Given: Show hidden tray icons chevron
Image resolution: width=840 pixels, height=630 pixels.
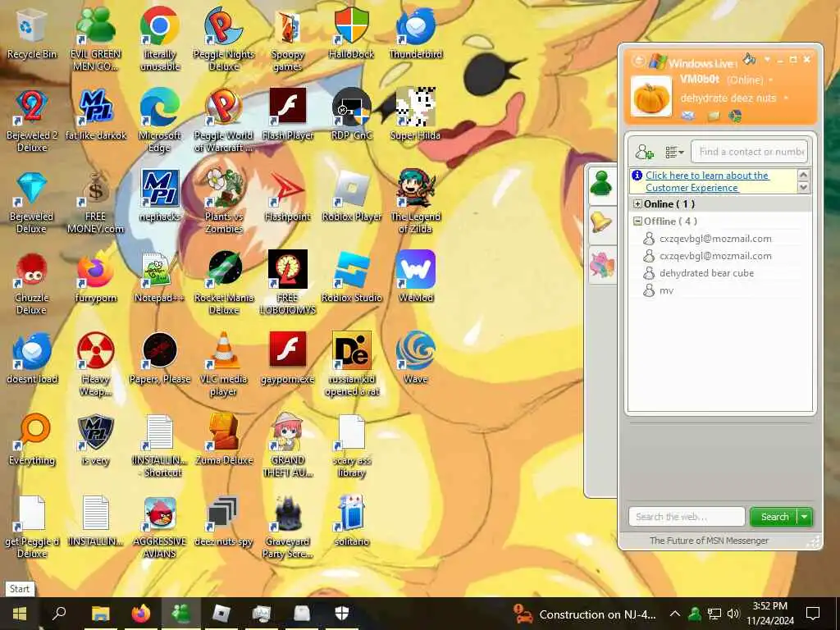Looking at the screenshot, I should tap(675, 614).
